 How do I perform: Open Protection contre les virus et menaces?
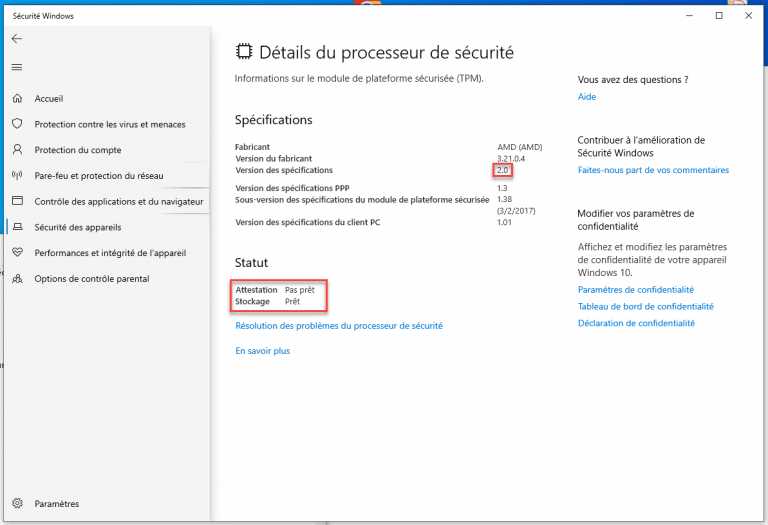click(110, 124)
